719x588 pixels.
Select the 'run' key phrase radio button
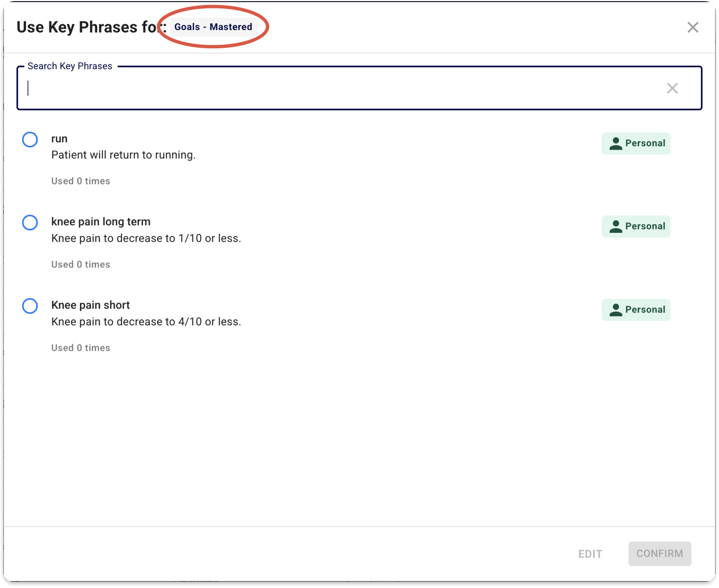coord(30,139)
